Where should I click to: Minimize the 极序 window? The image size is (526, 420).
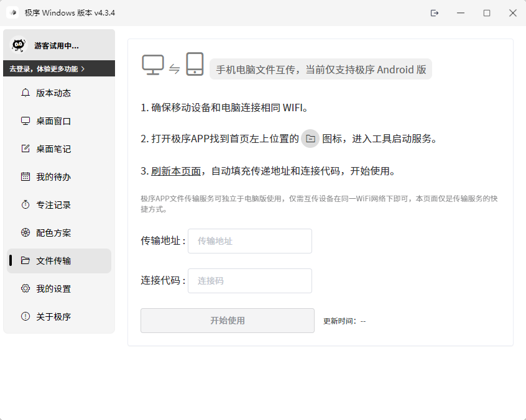461,13
